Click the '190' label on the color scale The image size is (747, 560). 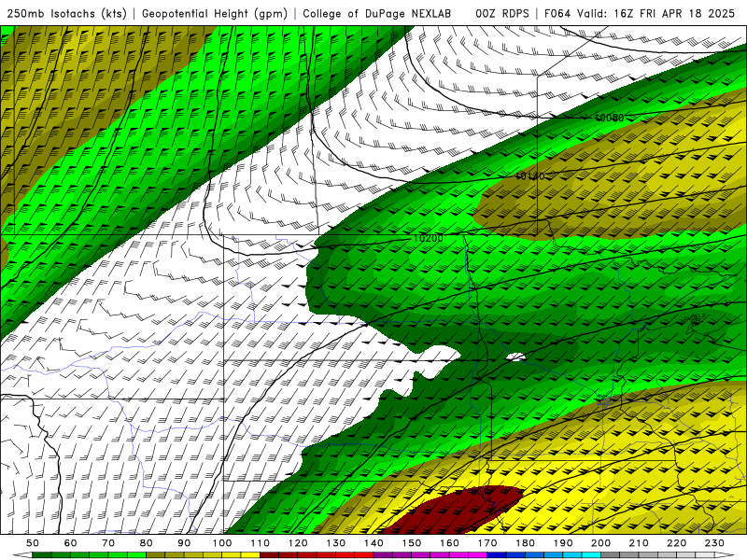tap(563, 543)
